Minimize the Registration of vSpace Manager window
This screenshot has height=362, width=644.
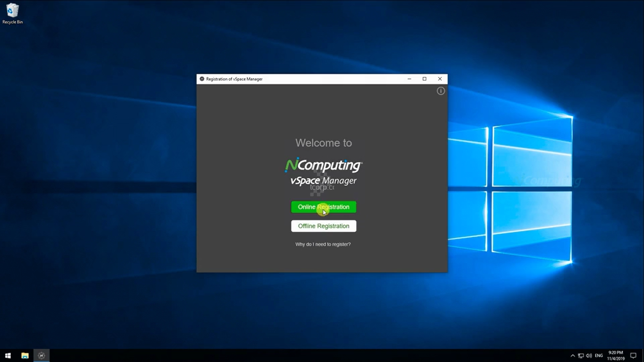coord(410,79)
